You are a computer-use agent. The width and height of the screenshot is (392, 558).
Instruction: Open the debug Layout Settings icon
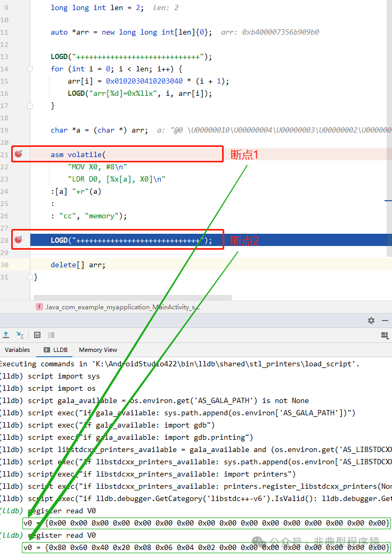point(385,335)
